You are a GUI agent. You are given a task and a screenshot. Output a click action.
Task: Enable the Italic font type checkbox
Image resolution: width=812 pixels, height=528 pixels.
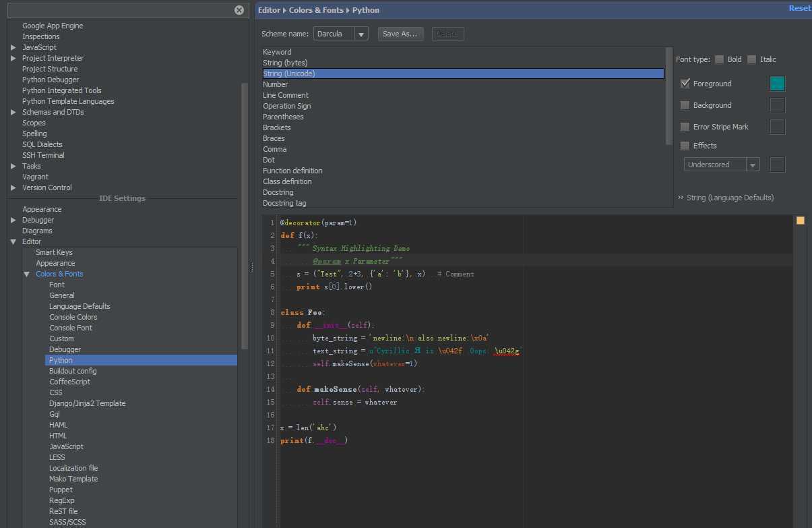(x=752, y=59)
